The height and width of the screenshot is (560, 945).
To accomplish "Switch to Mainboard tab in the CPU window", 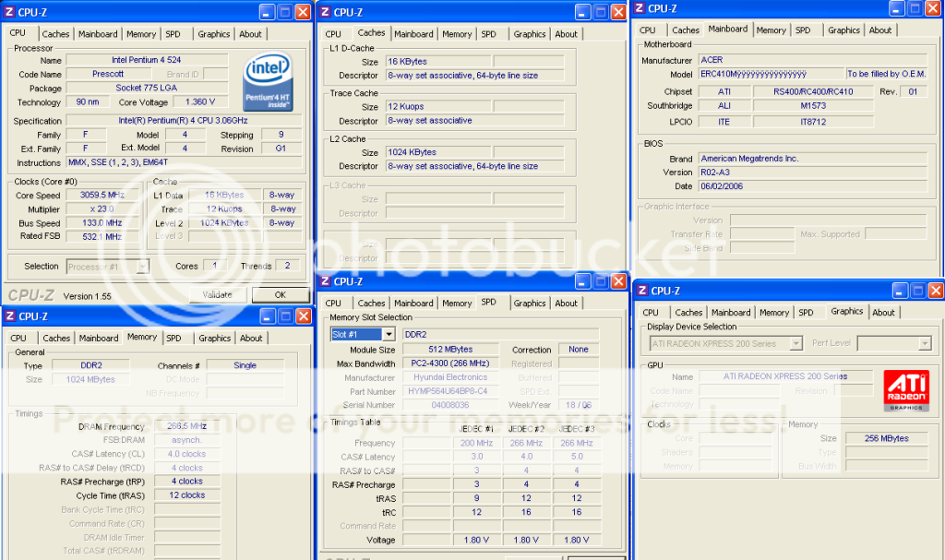I will point(98,34).
